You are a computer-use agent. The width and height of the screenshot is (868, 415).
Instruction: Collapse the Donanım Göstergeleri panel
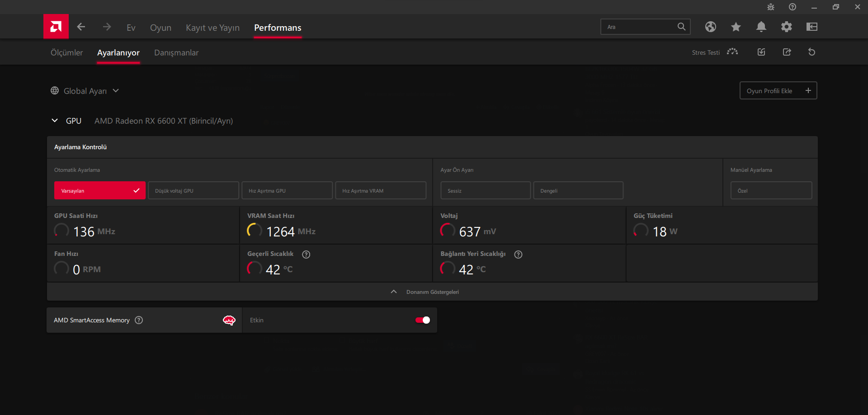432,292
